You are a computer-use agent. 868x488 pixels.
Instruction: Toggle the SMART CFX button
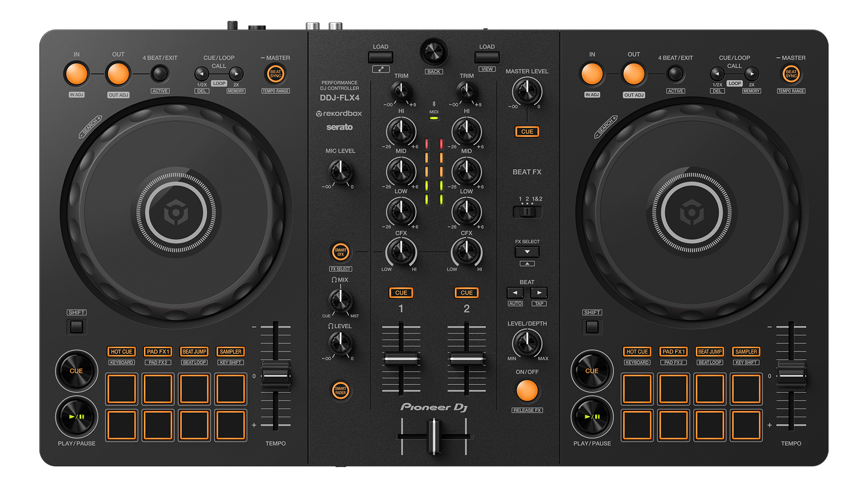[x=341, y=252]
